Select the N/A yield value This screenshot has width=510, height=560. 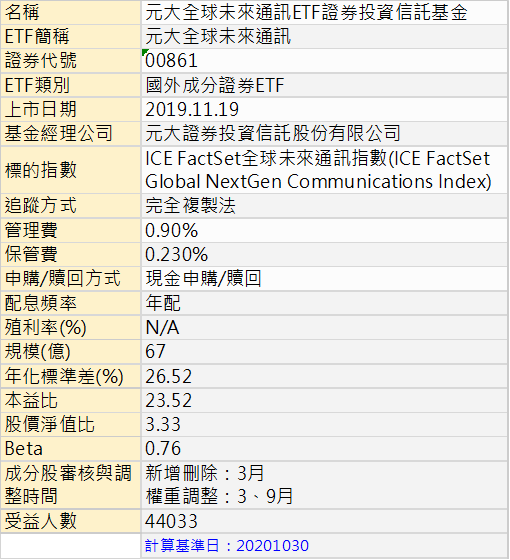(162, 328)
